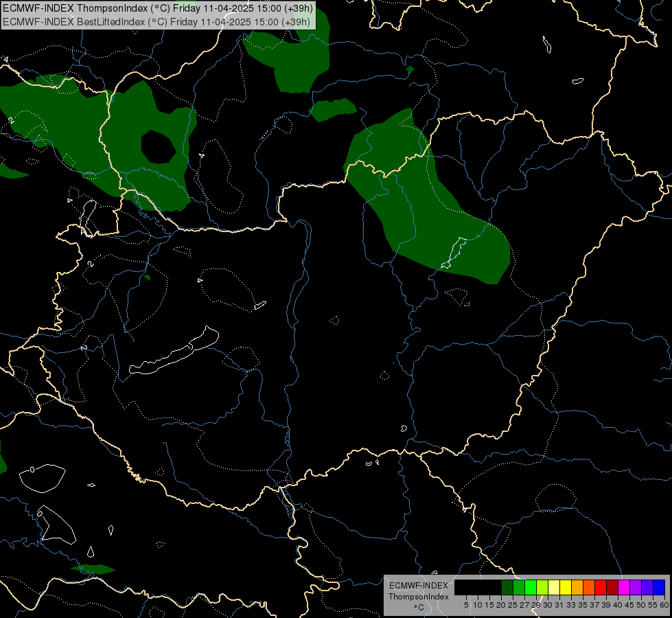
Task: Click the magenta 40–45 legend swatch
Action: pyautogui.click(x=624, y=587)
